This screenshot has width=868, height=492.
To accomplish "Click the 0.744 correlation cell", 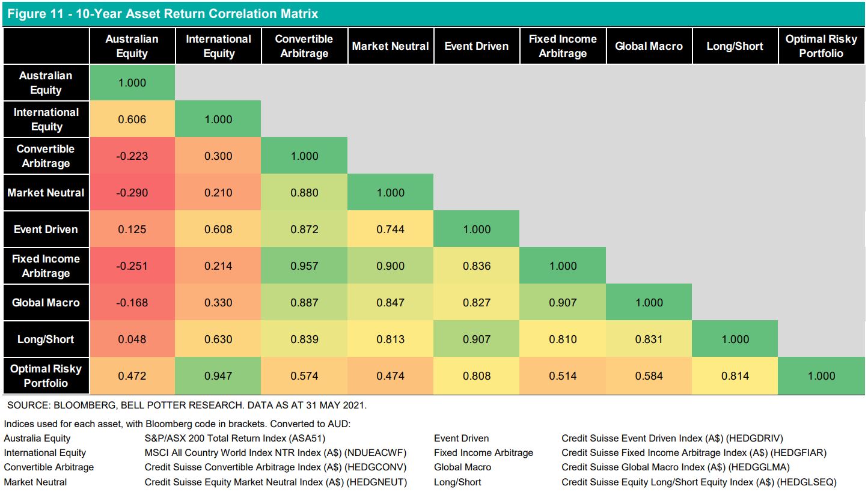I will [x=391, y=229].
